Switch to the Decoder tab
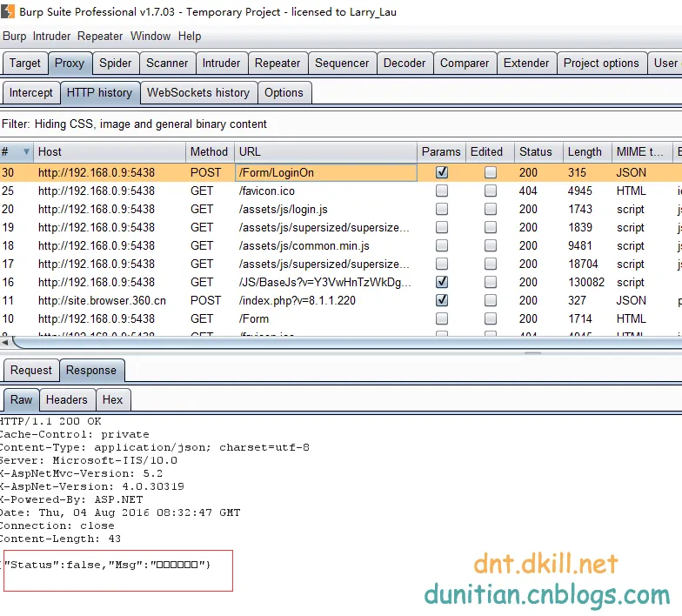This screenshot has width=682, height=616. 405,63
